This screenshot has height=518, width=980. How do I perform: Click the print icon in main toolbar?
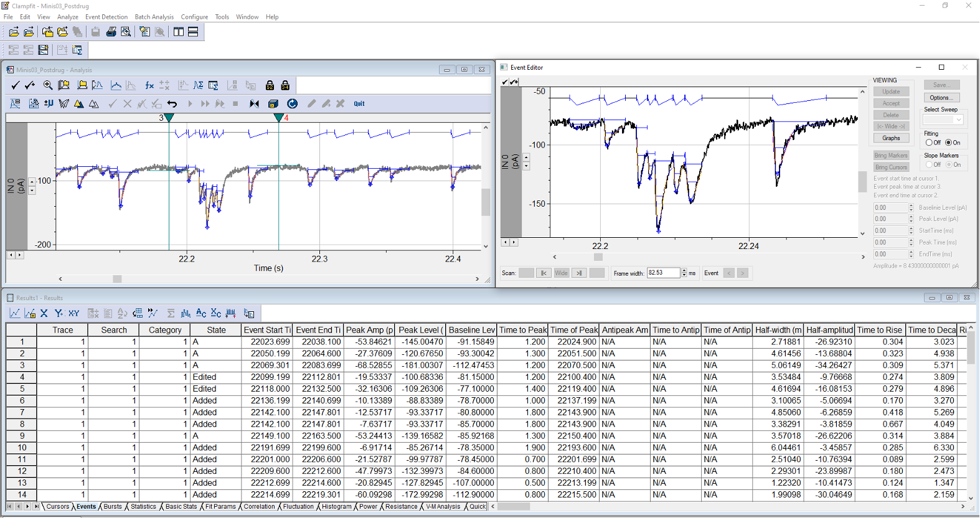(x=111, y=32)
